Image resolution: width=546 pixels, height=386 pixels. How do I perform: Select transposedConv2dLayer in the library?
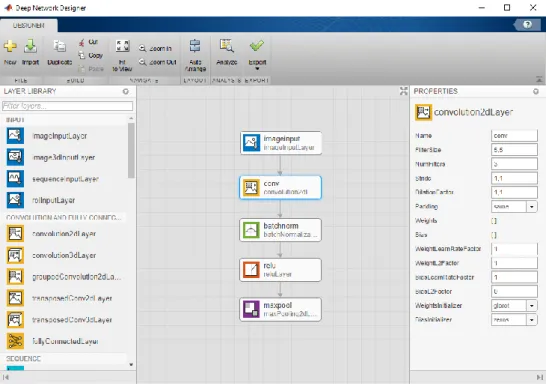59,298
